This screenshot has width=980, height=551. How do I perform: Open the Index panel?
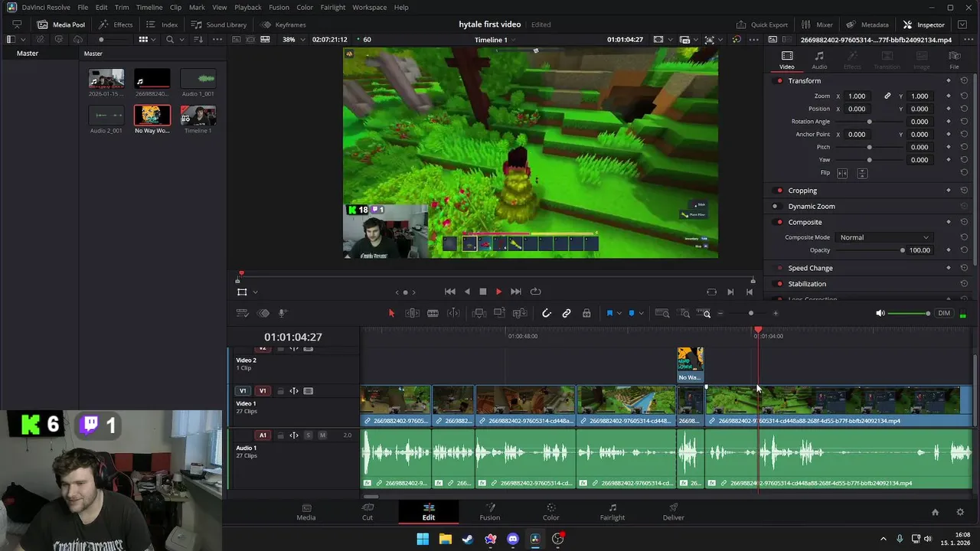pyautogui.click(x=162, y=24)
